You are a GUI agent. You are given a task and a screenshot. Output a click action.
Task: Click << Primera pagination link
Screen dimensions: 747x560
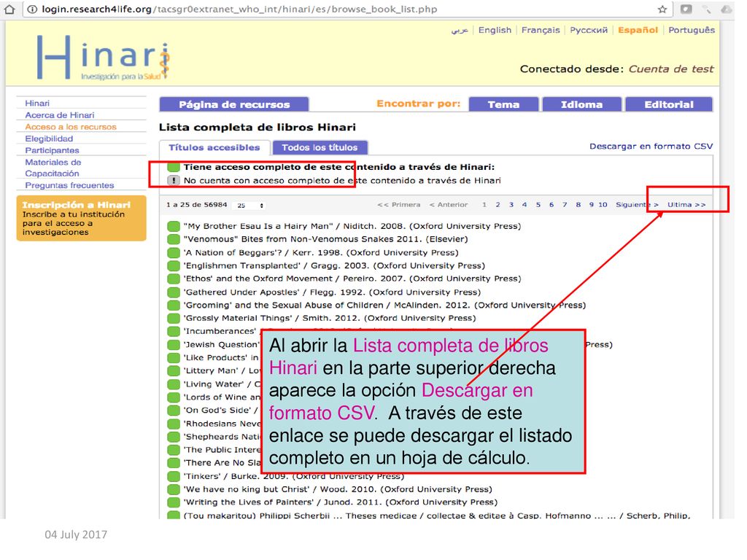399,205
